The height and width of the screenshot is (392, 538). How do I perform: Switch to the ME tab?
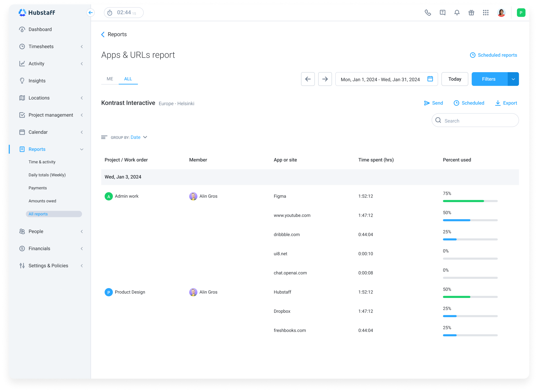coord(110,79)
